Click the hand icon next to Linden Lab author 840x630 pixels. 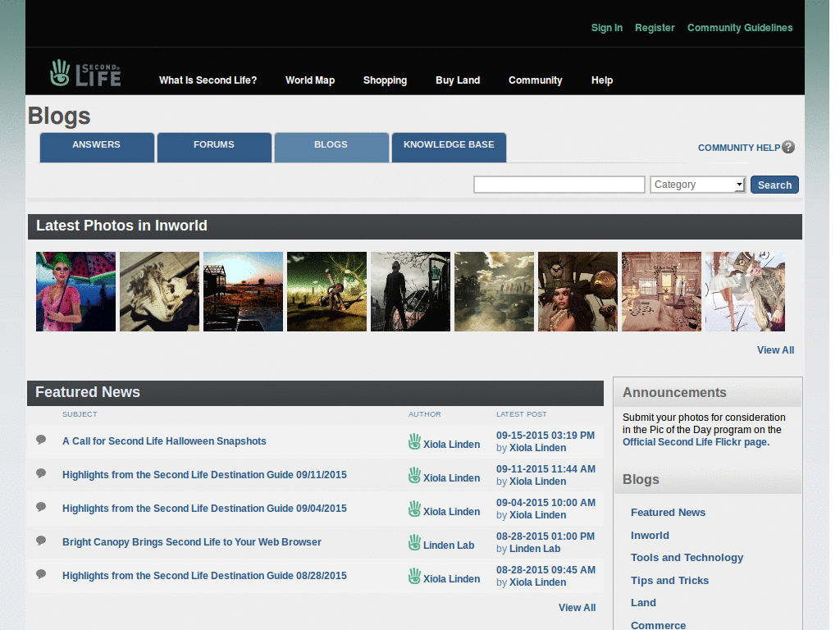tap(414, 541)
